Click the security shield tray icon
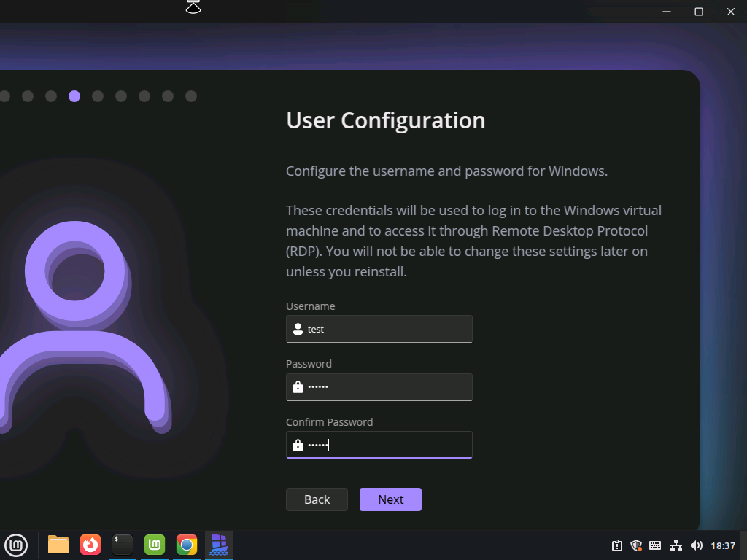Screen dimensions: 747x560 (x=636, y=545)
